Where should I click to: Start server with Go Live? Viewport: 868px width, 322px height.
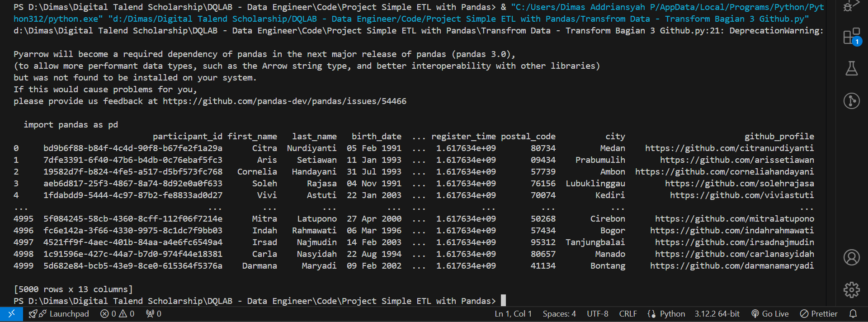click(x=770, y=314)
